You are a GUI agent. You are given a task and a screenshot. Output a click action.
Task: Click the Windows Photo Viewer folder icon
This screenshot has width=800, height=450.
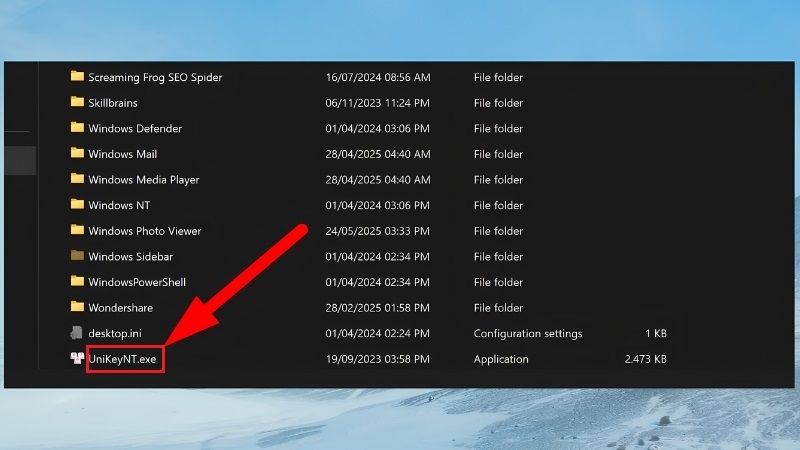(77, 230)
